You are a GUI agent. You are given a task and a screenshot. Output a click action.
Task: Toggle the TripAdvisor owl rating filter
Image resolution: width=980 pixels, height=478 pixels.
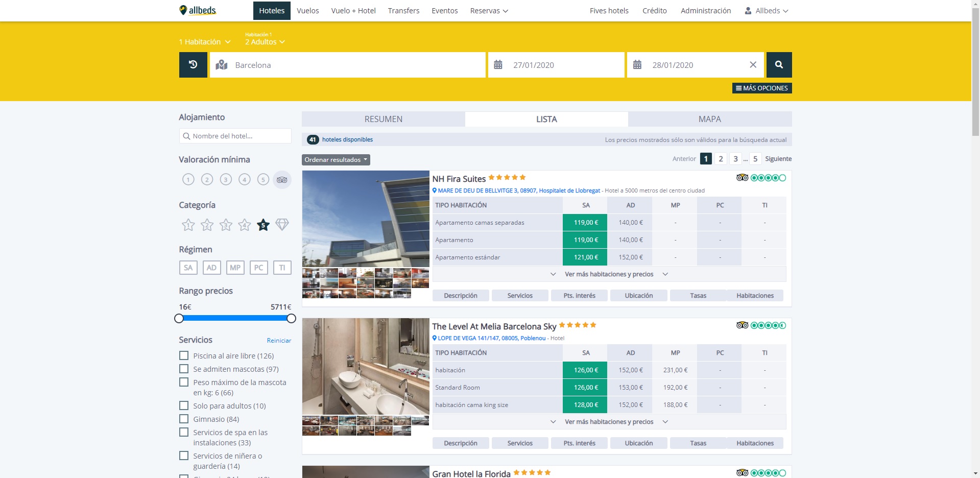(282, 180)
